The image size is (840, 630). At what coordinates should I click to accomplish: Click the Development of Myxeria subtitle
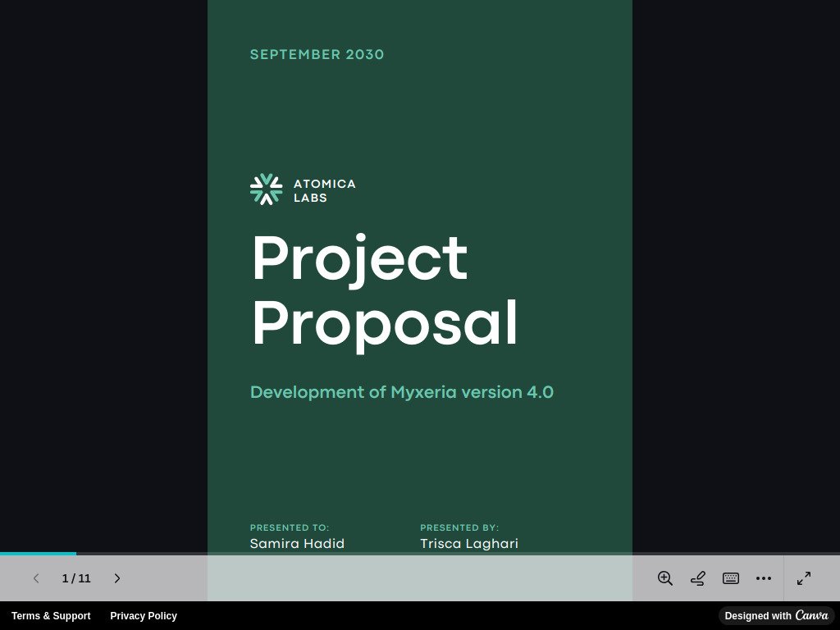pyautogui.click(x=401, y=392)
